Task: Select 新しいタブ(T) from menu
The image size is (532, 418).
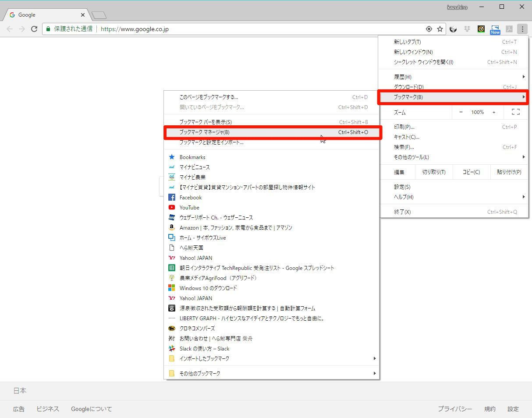Action: pyautogui.click(x=454, y=42)
